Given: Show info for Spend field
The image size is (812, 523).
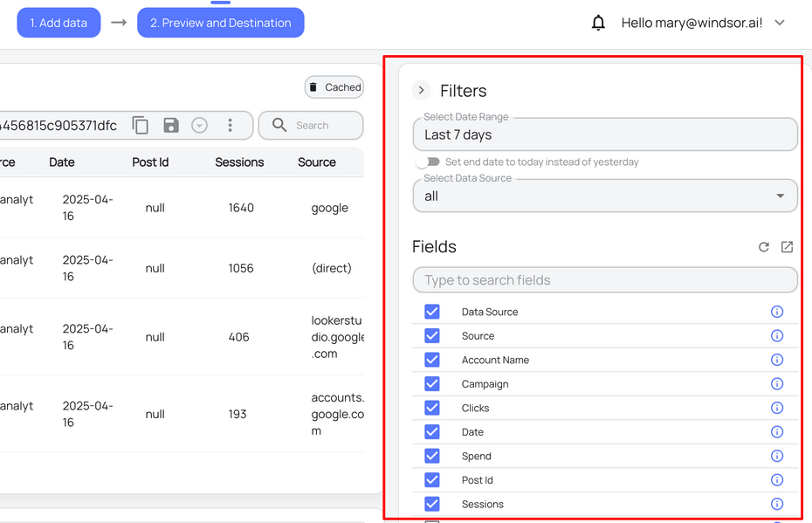Looking at the screenshot, I should click(x=777, y=456).
